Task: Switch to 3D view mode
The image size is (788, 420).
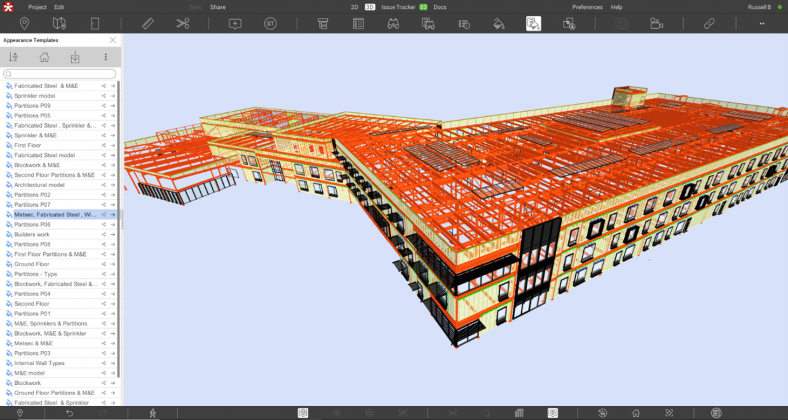Action: [370, 7]
